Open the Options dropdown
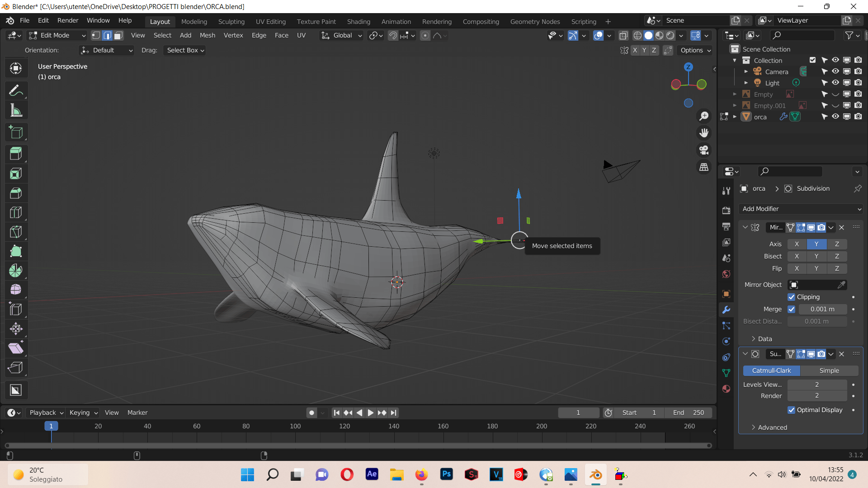This screenshot has width=868, height=488. [x=696, y=50]
